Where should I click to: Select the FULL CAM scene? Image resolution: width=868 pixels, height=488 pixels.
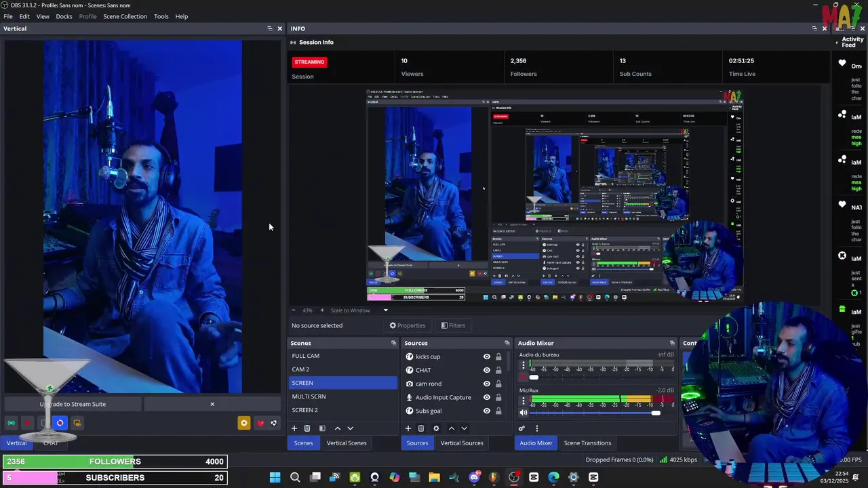pos(342,356)
